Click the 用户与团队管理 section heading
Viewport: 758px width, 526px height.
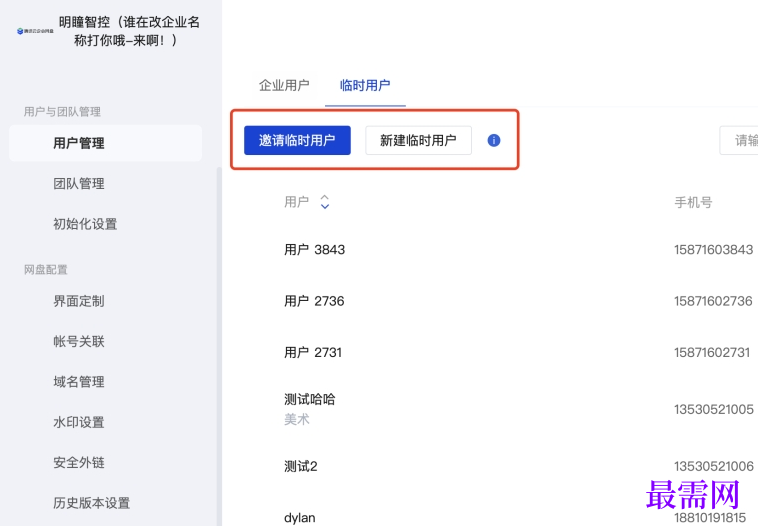(x=62, y=112)
